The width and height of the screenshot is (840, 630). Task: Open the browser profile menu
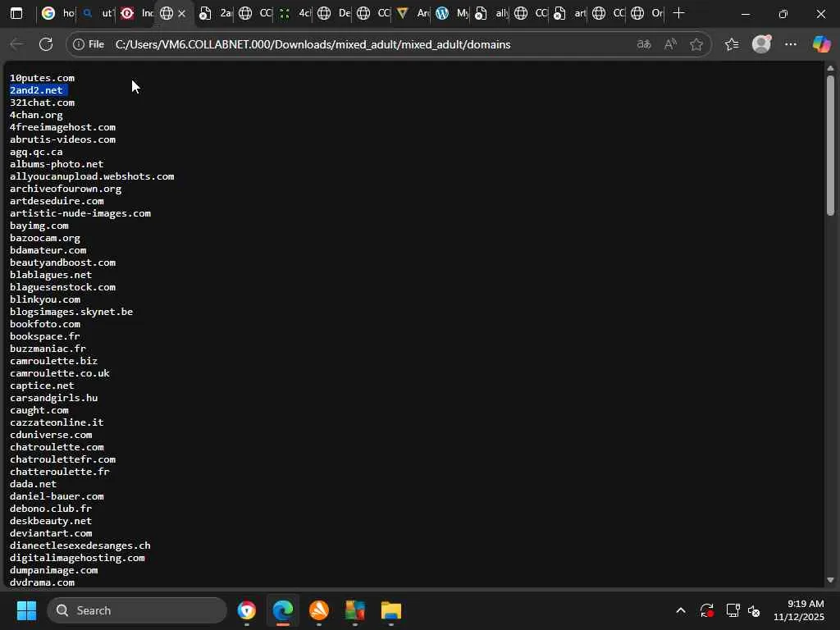[x=761, y=44]
